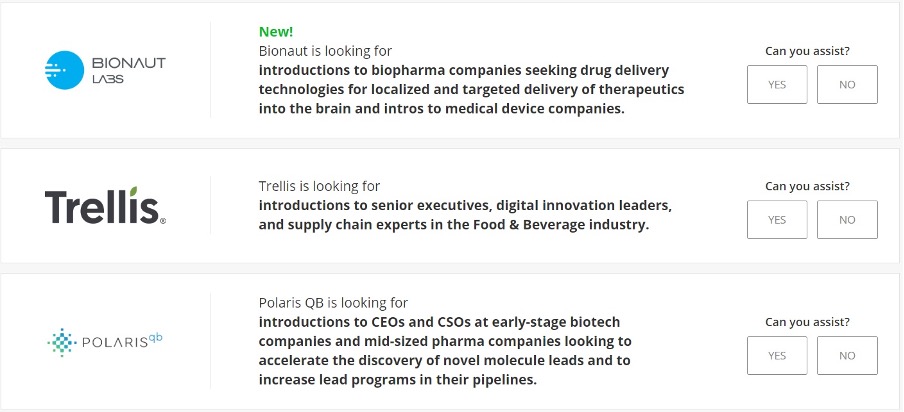The image size is (904, 412).
Task: Click the Trellis logo
Action: tap(106, 206)
